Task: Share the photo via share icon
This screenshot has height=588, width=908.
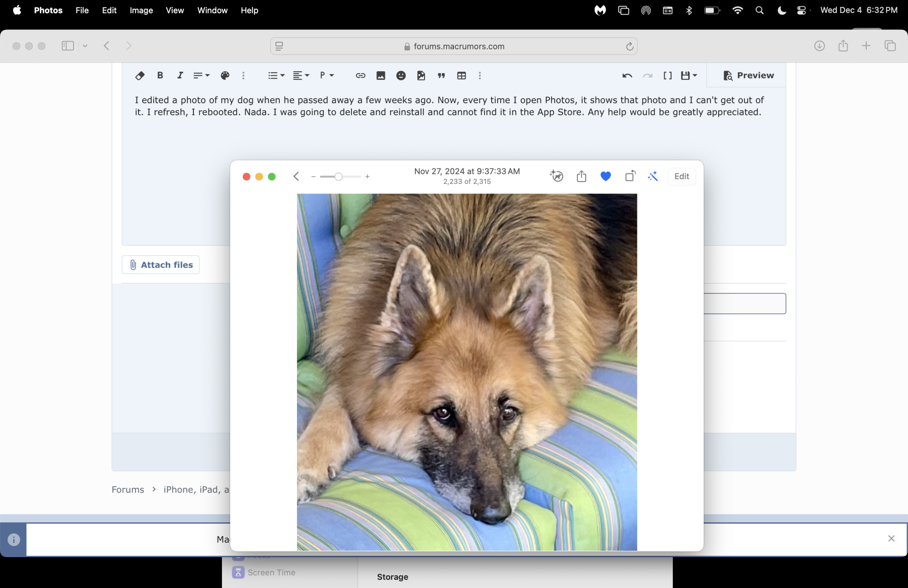Action: 582,176
